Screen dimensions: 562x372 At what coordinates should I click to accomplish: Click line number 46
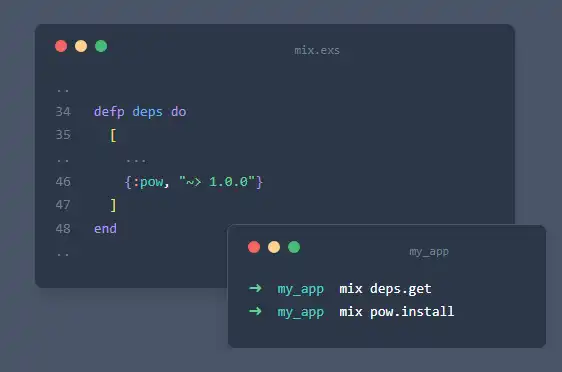coord(63,182)
